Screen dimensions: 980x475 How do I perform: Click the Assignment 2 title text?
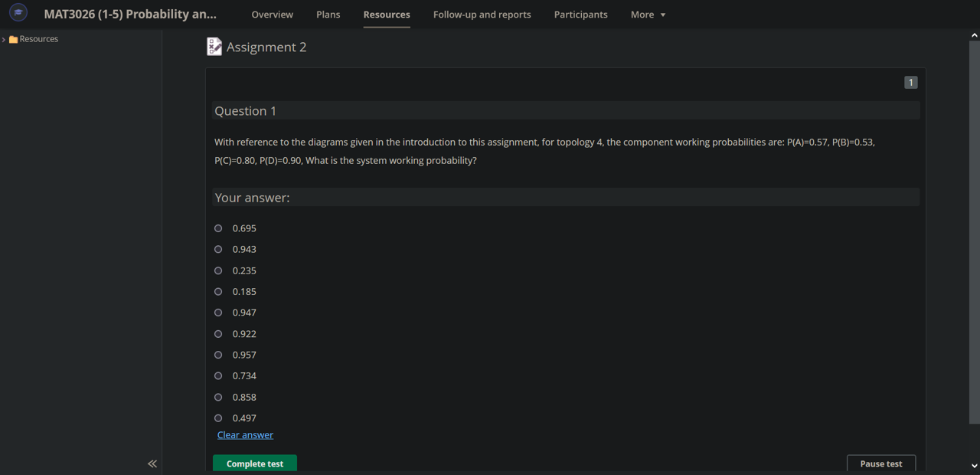coord(266,47)
